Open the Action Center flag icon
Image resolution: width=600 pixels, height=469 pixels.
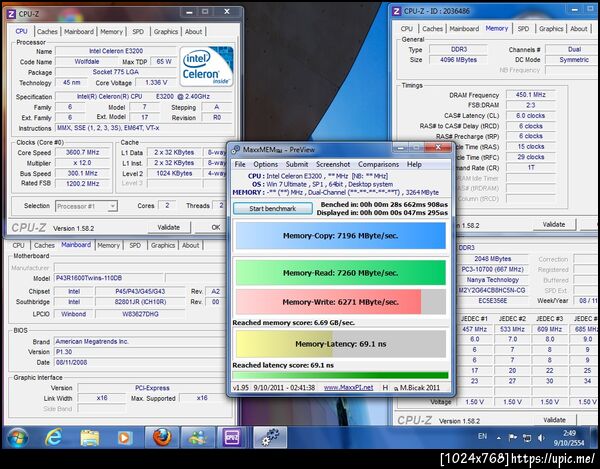513,438
